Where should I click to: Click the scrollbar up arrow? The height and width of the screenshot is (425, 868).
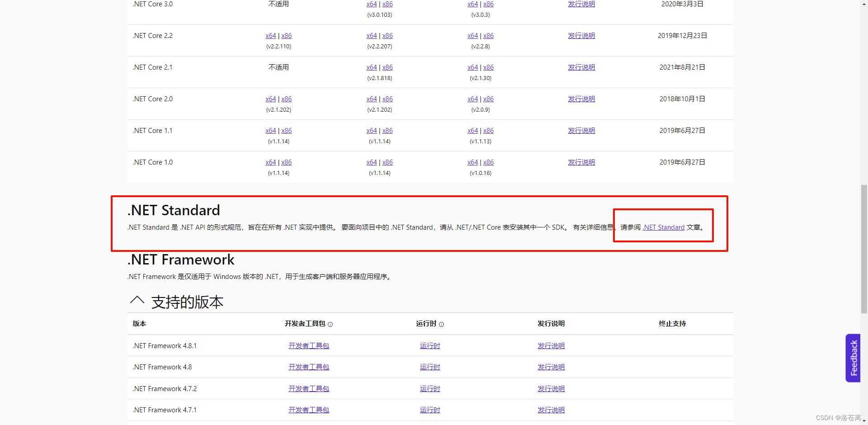864,3
